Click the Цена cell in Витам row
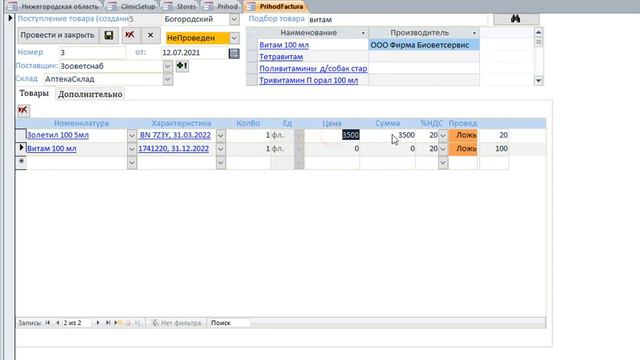640x360 pixels. (x=332, y=149)
